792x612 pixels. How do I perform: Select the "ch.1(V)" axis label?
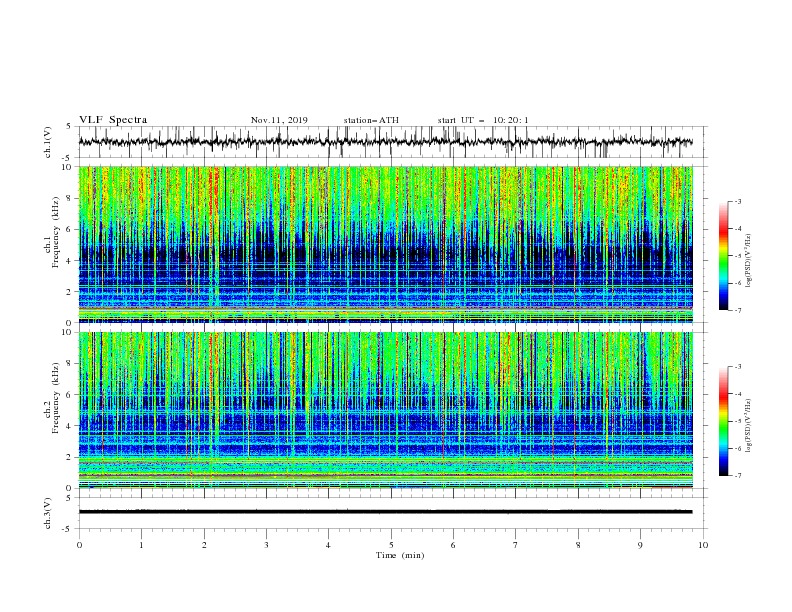point(48,142)
